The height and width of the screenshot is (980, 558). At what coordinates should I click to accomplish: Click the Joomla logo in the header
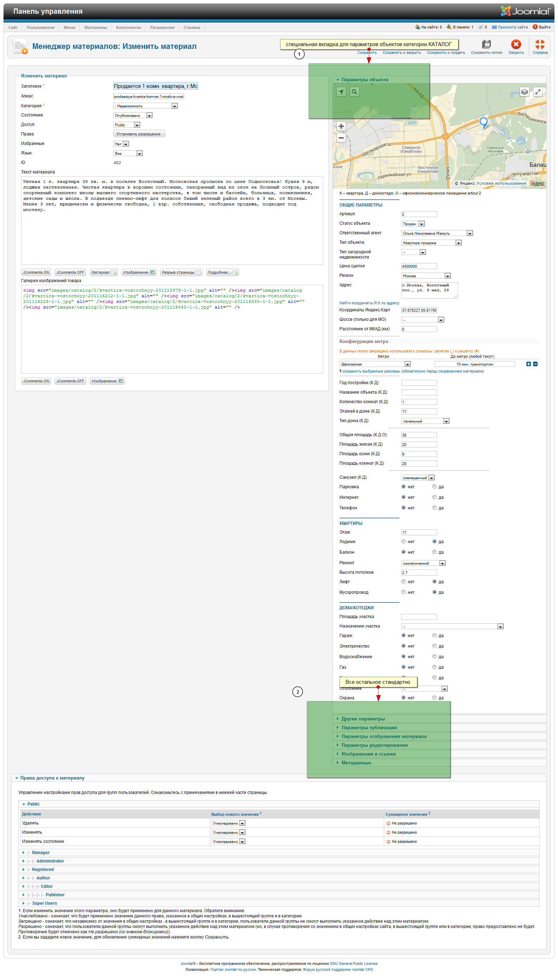coord(525,11)
